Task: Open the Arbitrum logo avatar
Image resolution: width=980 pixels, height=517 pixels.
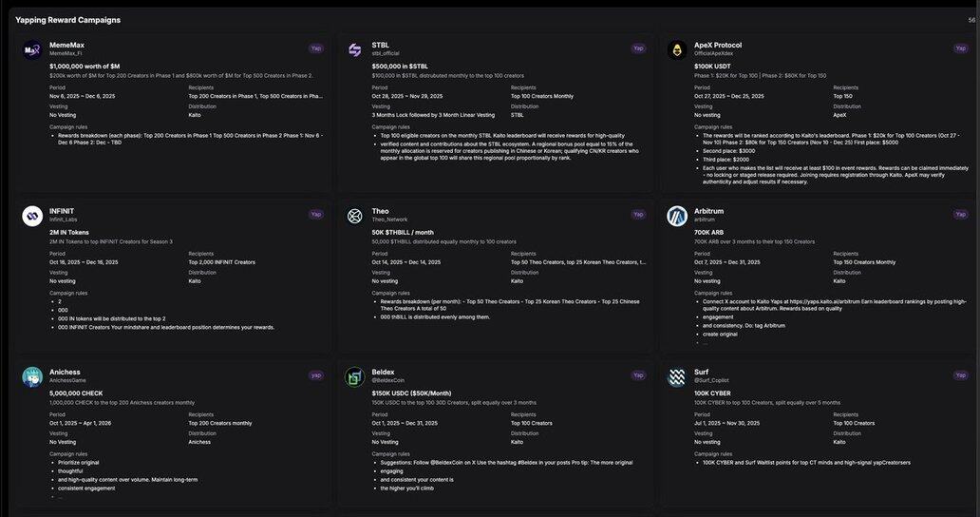Action: (677, 216)
